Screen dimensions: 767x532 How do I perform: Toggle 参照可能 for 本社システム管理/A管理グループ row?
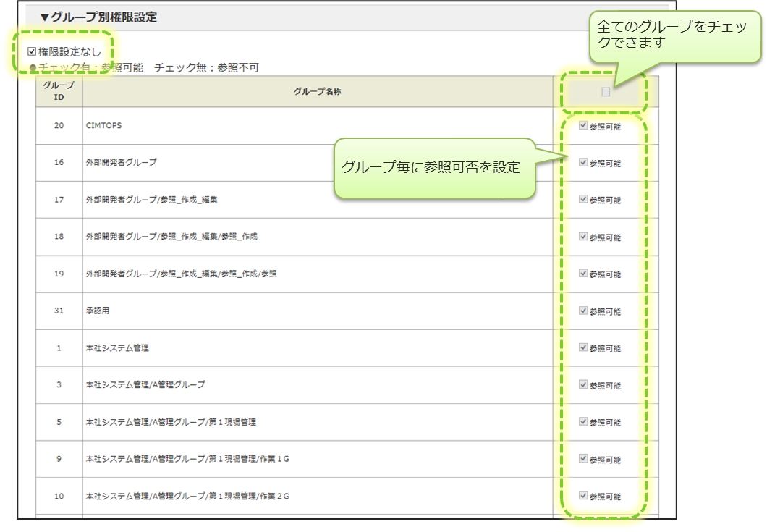coord(584,385)
